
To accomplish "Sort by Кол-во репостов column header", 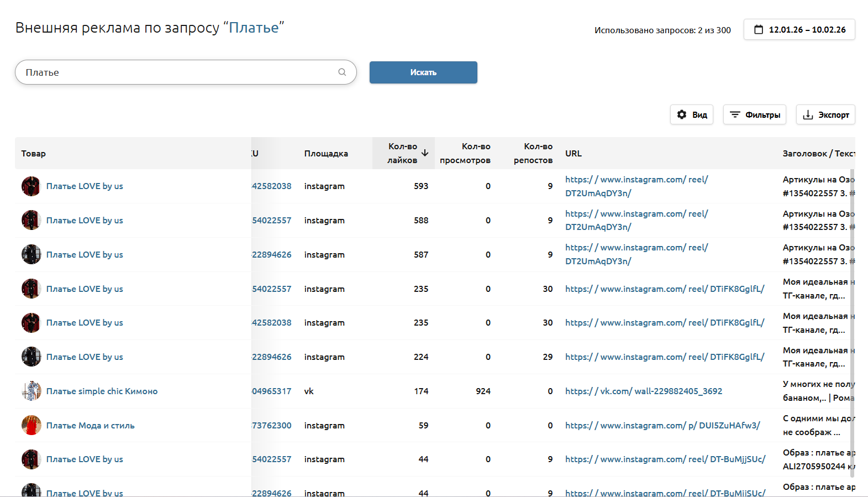I will coord(533,153).
